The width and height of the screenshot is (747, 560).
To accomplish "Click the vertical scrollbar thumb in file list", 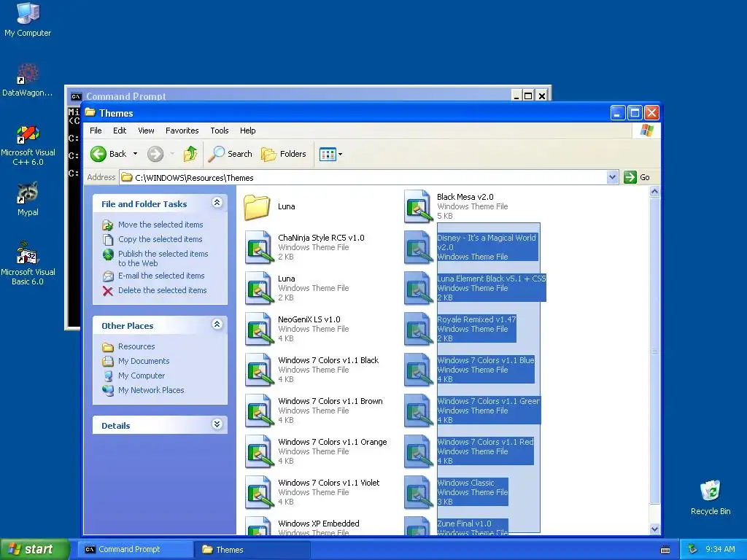I will click(x=654, y=351).
